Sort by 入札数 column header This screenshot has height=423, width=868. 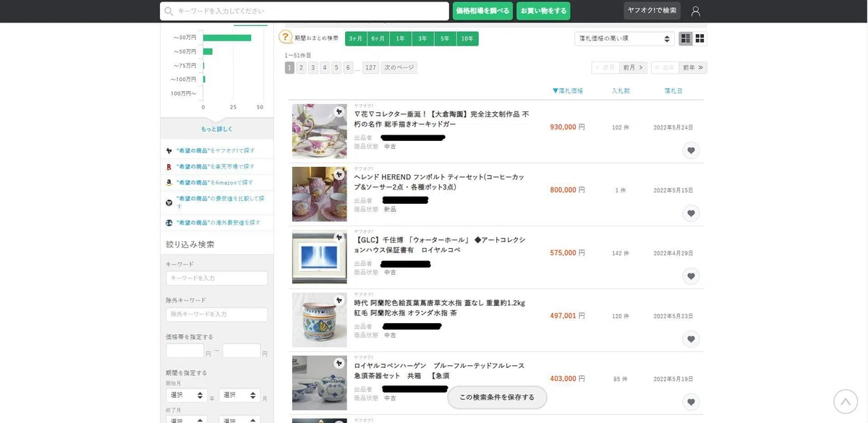(621, 90)
